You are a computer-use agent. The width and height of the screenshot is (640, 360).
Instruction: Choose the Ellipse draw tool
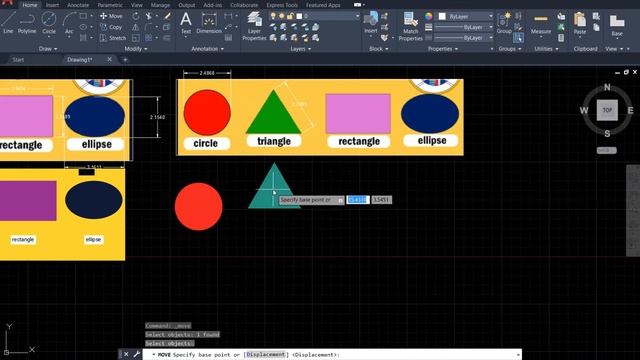(x=83, y=27)
